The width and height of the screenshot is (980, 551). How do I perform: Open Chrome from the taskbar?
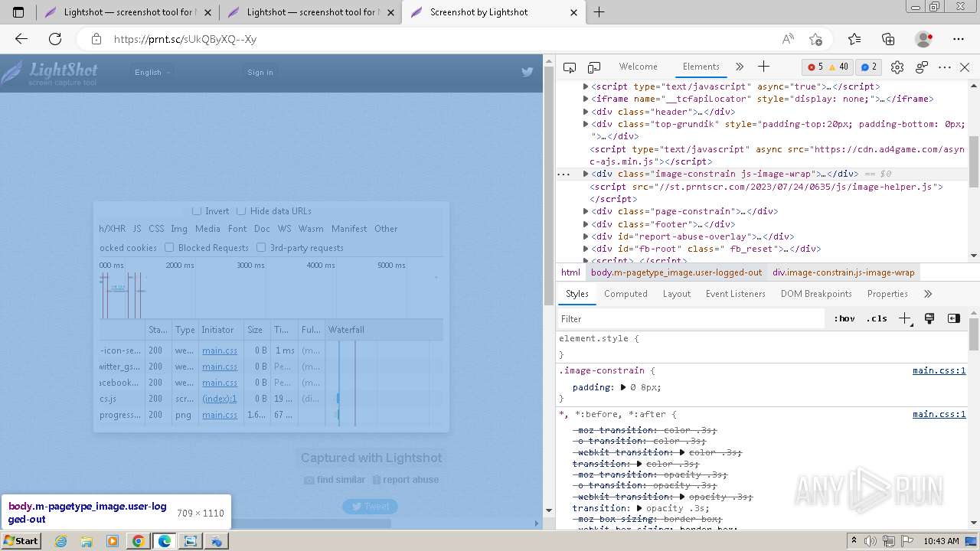[x=139, y=541]
